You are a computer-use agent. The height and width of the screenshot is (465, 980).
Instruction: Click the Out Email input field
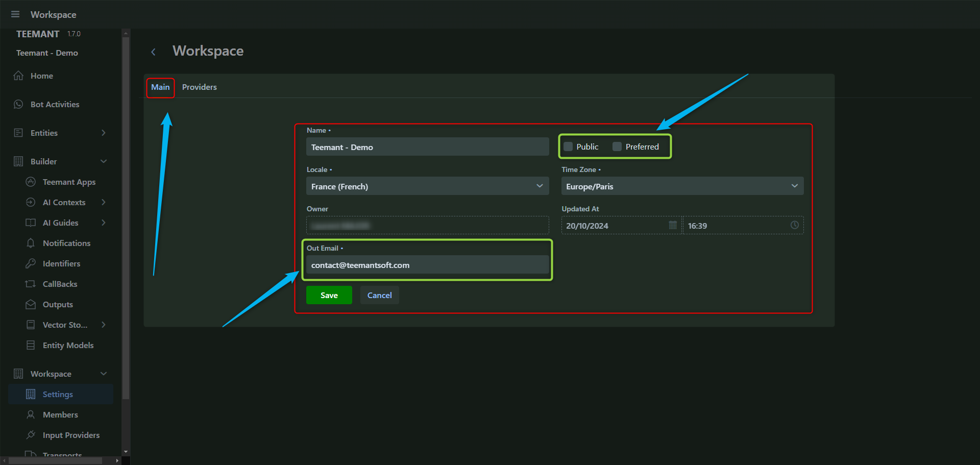(428, 264)
